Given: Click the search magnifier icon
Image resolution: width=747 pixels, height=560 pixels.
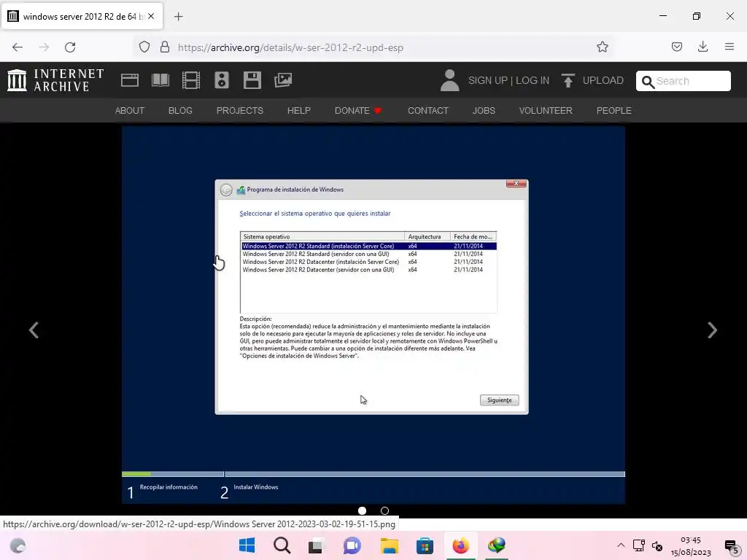Looking at the screenshot, I should tap(648, 82).
